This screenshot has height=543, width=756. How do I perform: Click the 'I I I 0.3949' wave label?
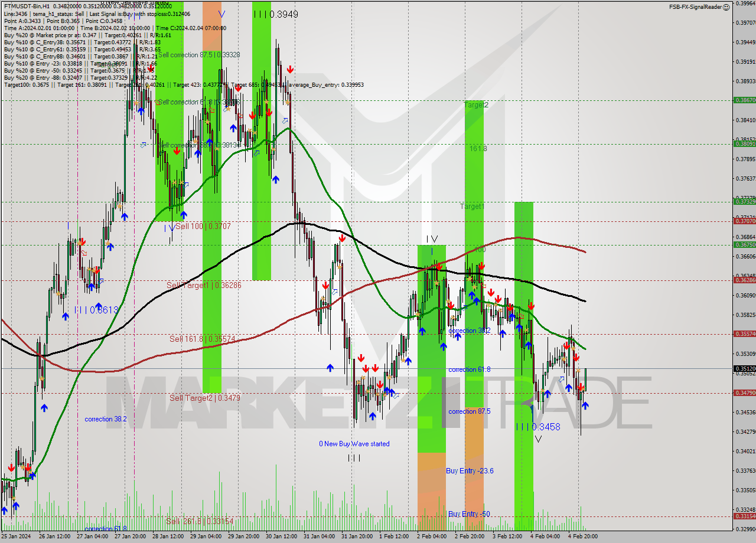coord(275,14)
